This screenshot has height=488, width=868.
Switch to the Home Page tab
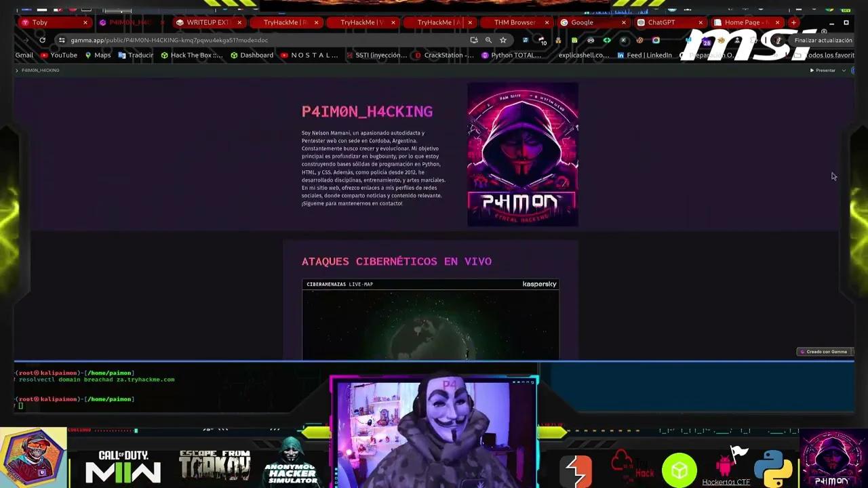click(747, 22)
